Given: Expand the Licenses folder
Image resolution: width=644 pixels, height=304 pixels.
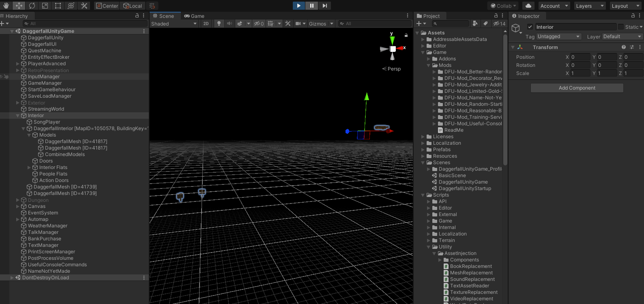Looking at the screenshot, I should click(x=423, y=137).
